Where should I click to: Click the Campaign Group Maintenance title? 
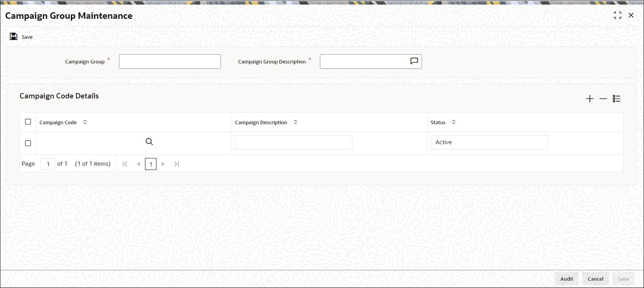pyautogui.click(x=69, y=16)
